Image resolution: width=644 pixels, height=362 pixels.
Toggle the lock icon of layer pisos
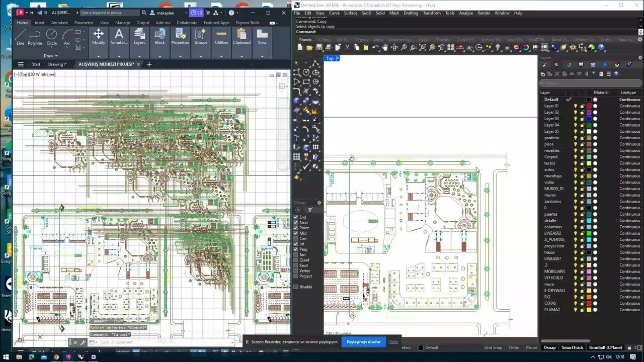coord(582,144)
